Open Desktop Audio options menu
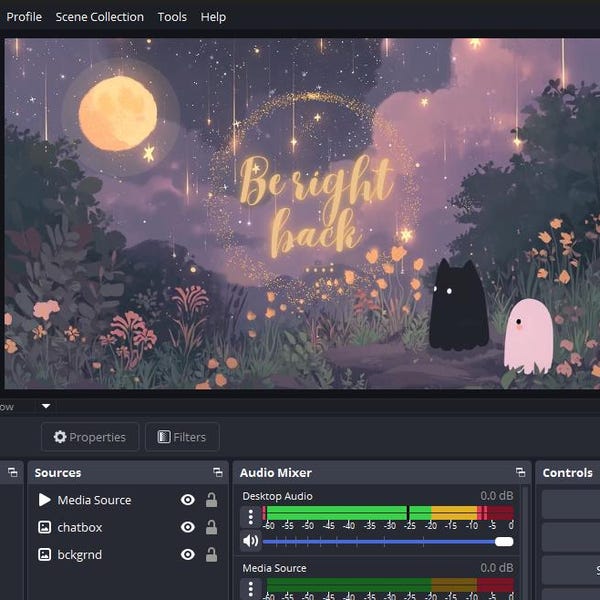 [251, 517]
